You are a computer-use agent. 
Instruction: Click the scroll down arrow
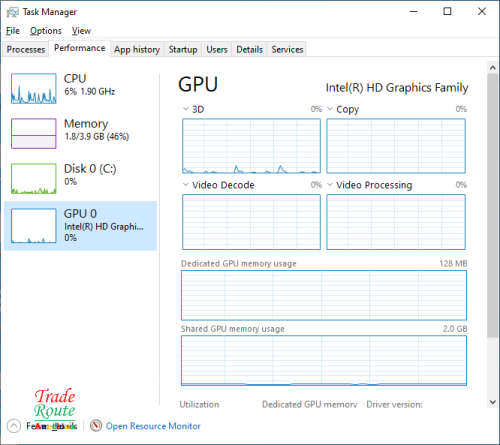pyautogui.click(x=492, y=402)
